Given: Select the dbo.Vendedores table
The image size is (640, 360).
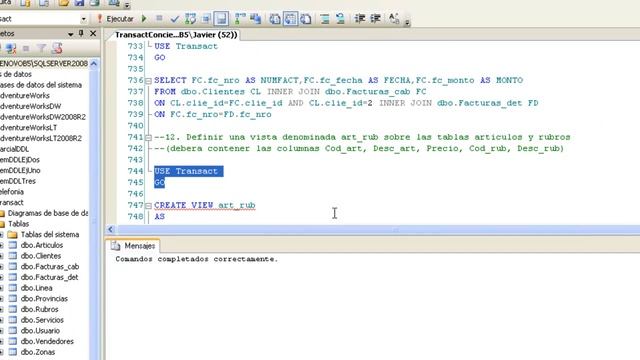Looking at the screenshot, I should click(x=47, y=341).
